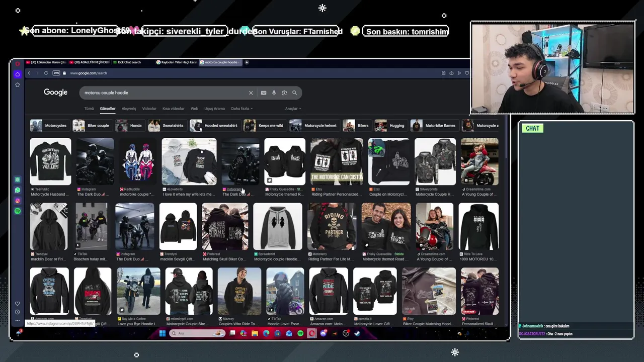
Task: Click the Opera sidebar home icon
Action: tap(17, 74)
